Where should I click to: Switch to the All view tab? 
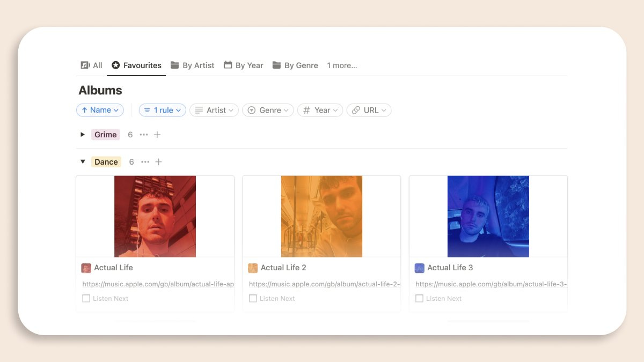tap(91, 65)
